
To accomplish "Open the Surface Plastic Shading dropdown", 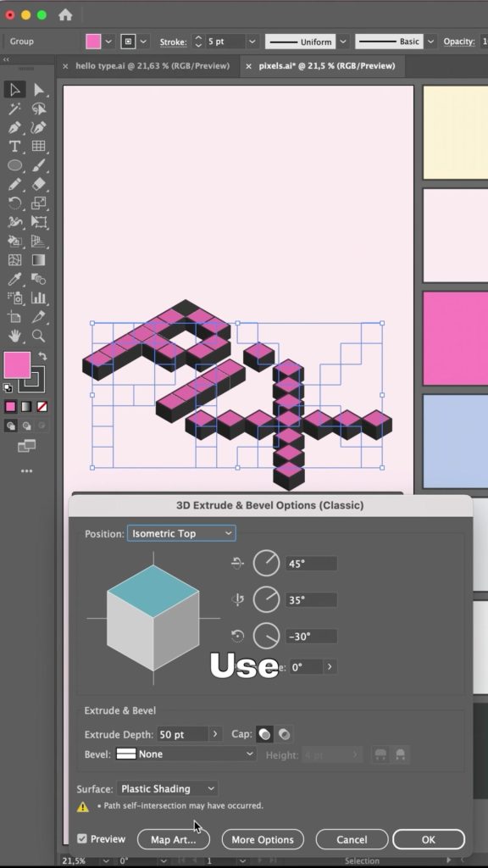I will click(x=167, y=789).
